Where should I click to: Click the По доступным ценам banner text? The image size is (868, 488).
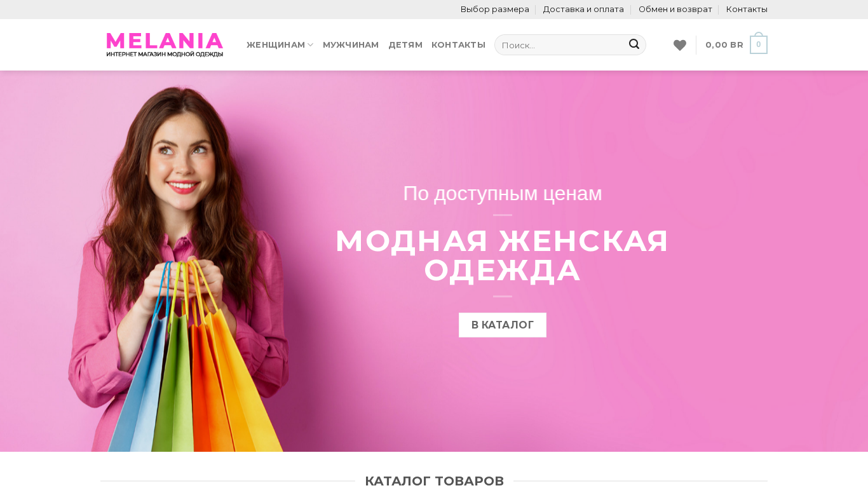(x=503, y=193)
